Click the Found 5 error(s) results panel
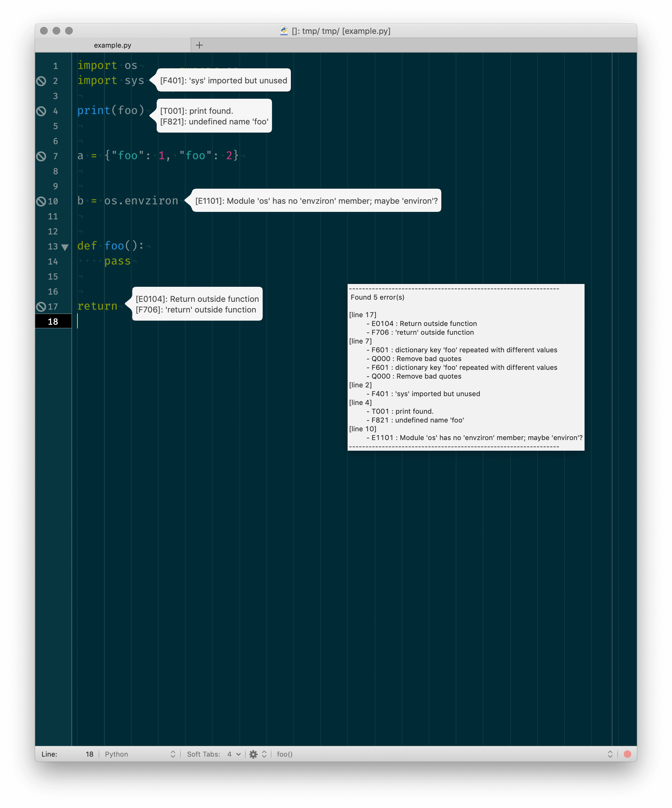Viewport: 672px width, 808px height. (466, 367)
